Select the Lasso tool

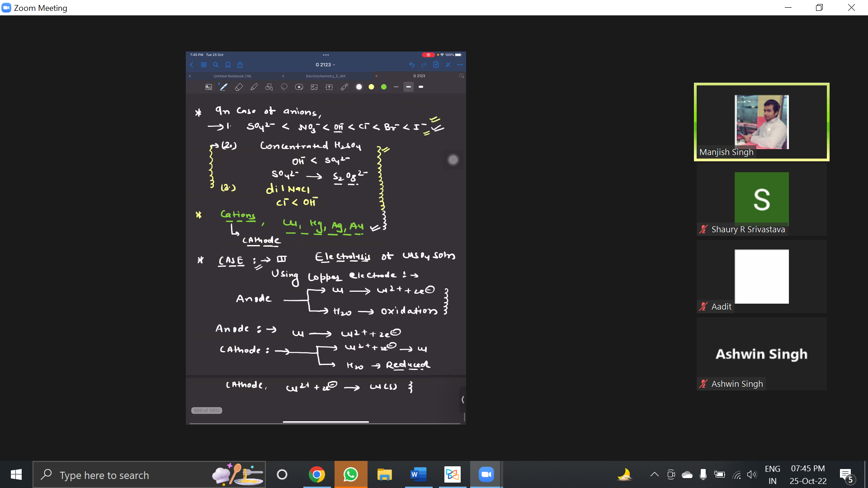point(284,87)
